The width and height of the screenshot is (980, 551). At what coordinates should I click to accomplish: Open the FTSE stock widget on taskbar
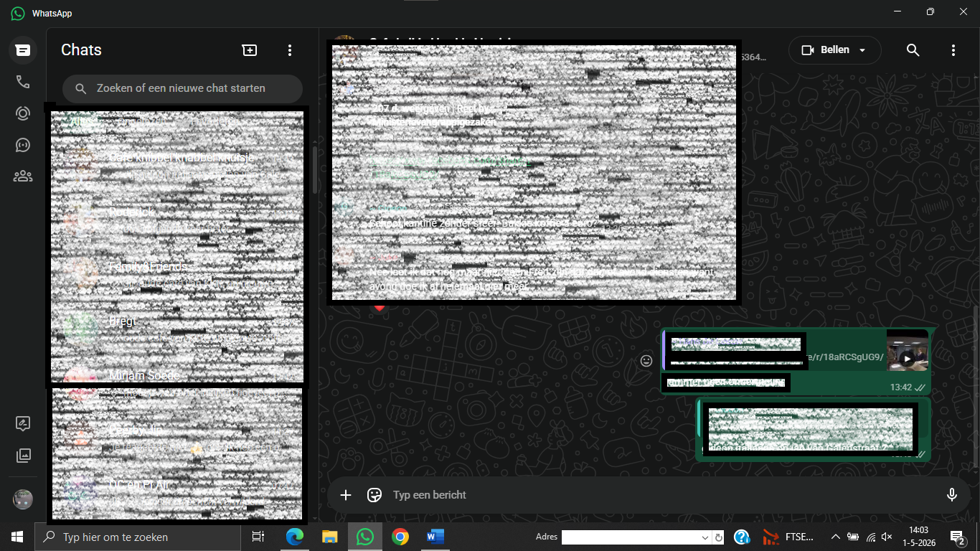click(x=788, y=537)
